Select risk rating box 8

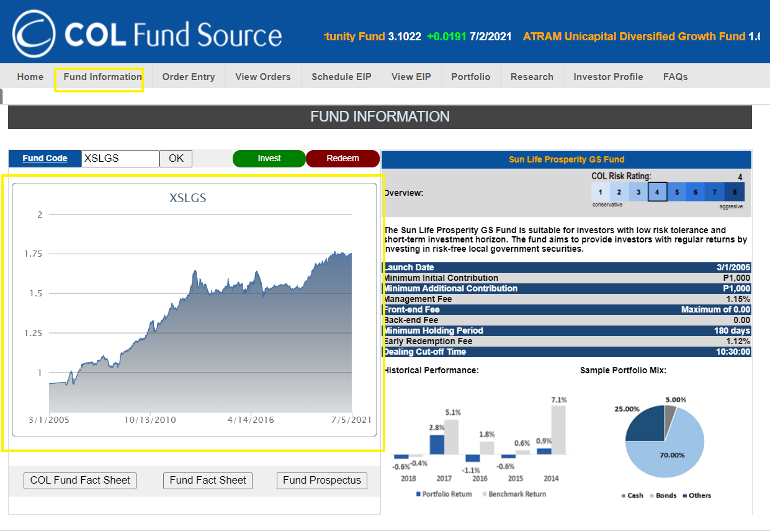pos(735,192)
